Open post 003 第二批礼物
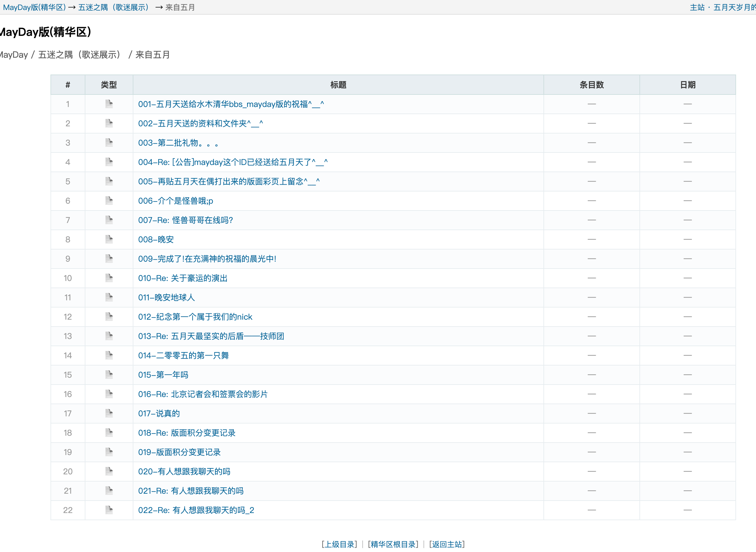The height and width of the screenshot is (552, 756). point(178,143)
